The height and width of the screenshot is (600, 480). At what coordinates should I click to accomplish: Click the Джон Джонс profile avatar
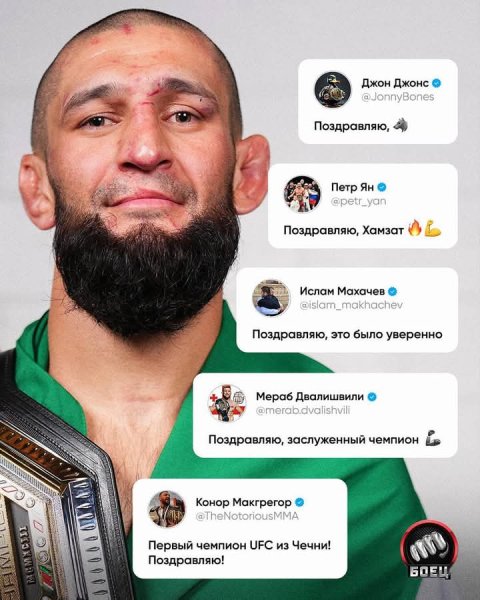pos(333,90)
